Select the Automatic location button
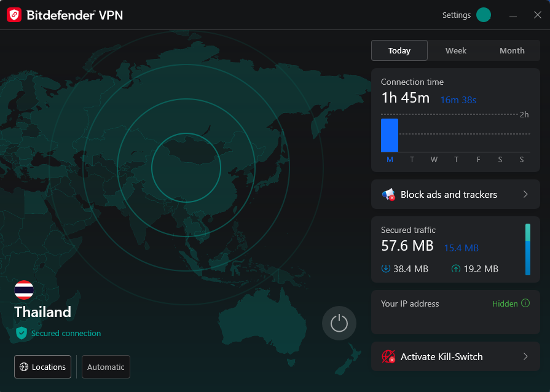Image resolution: width=550 pixels, height=392 pixels. point(106,367)
